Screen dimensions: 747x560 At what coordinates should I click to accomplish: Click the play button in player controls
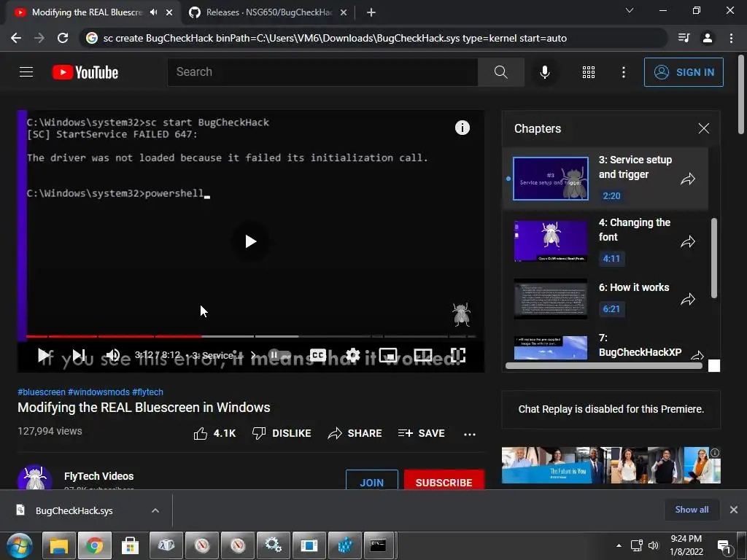[x=44, y=355]
